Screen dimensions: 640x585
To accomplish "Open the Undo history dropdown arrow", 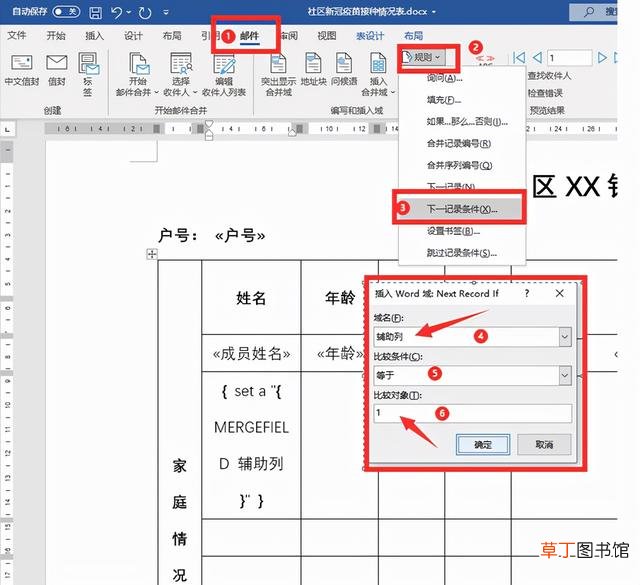I will (129, 12).
